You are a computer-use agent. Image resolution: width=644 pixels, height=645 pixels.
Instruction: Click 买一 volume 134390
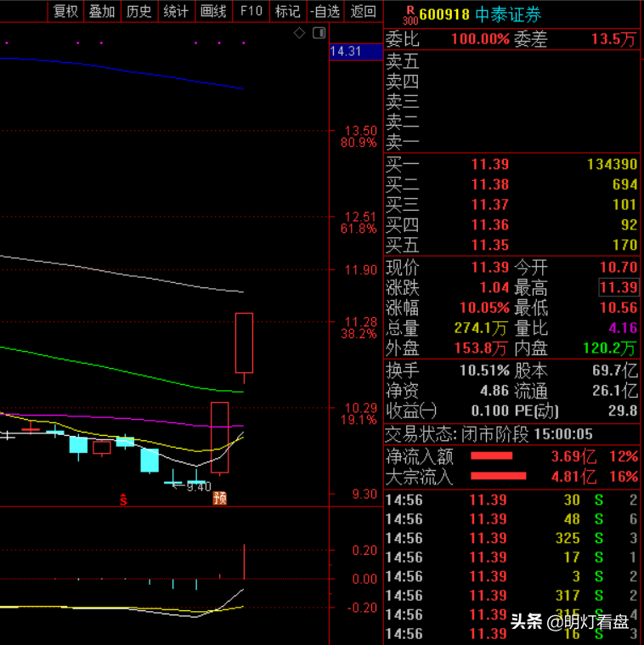coord(613,165)
